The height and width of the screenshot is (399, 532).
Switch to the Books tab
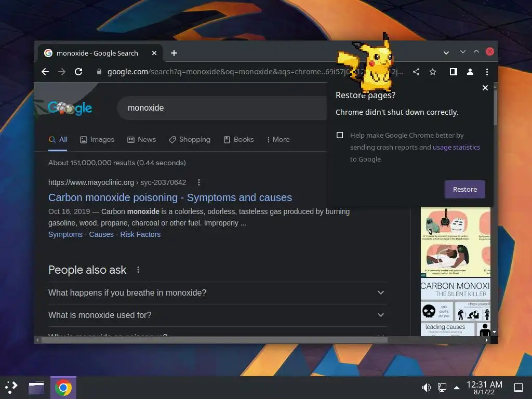tap(239, 139)
